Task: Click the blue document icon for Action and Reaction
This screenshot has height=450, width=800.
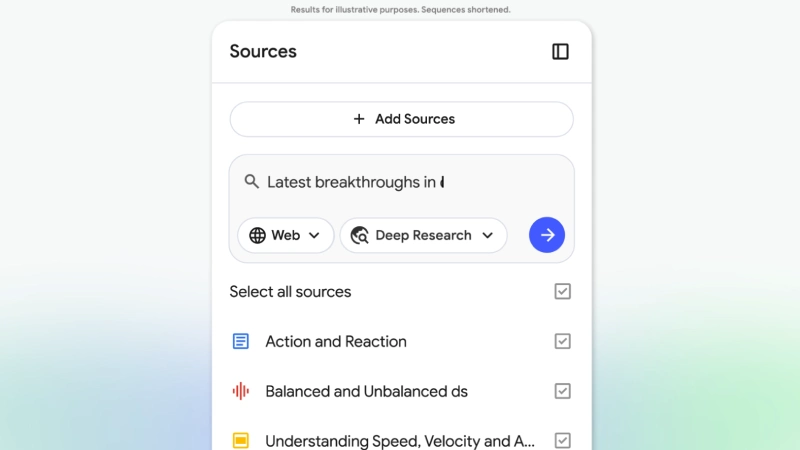Action: 241,341
